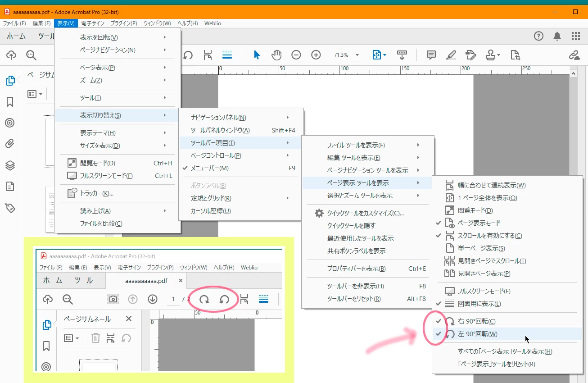Viewport: 588px width, 383px height.
Task: Click the edit PDF tool icon in toolbar
Action: [x=471, y=55]
